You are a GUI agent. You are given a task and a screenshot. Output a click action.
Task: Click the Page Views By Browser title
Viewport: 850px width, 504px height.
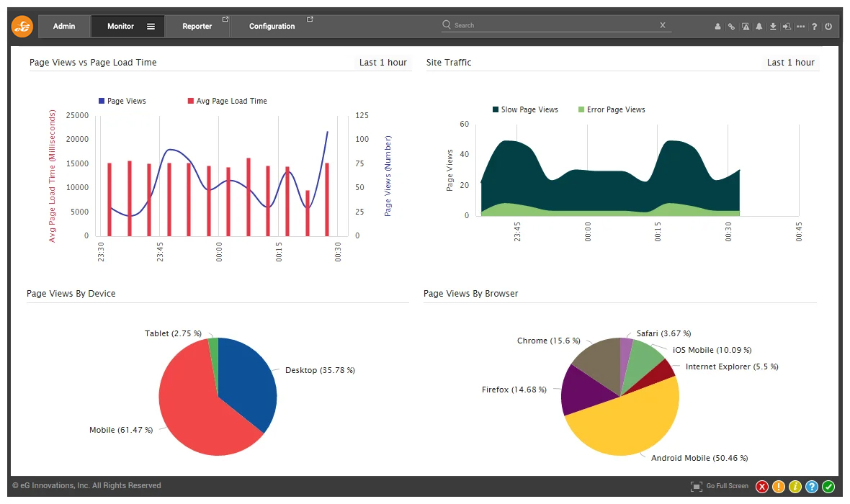click(x=470, y=294)
